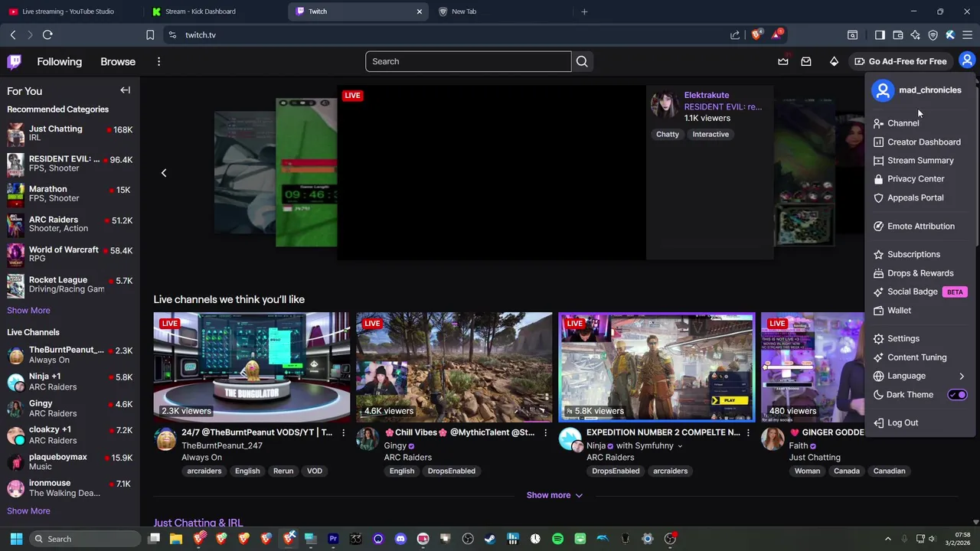Open Premiere Pro from the taskbar
Image resolution: width=980 pixels, height=551 pixels.
click(333, 539)
